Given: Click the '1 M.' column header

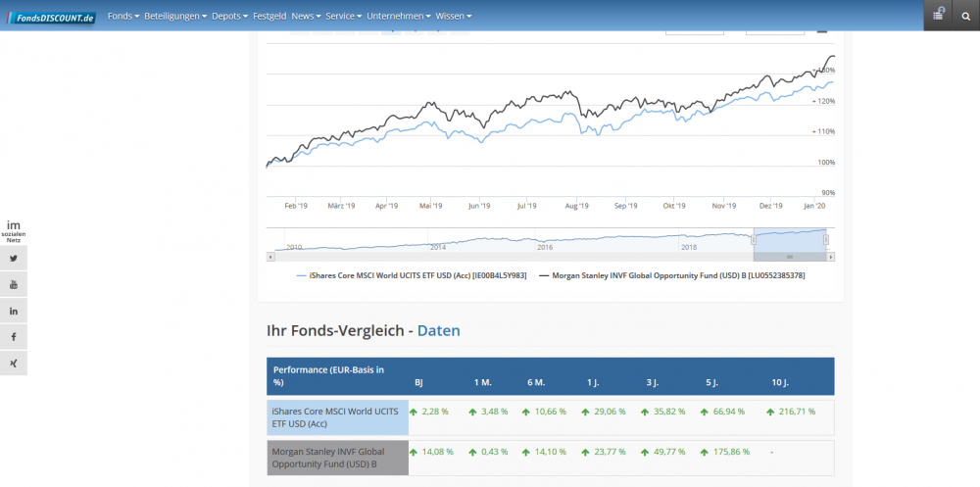Looking at the screenshot, I should tap(482, 383).
